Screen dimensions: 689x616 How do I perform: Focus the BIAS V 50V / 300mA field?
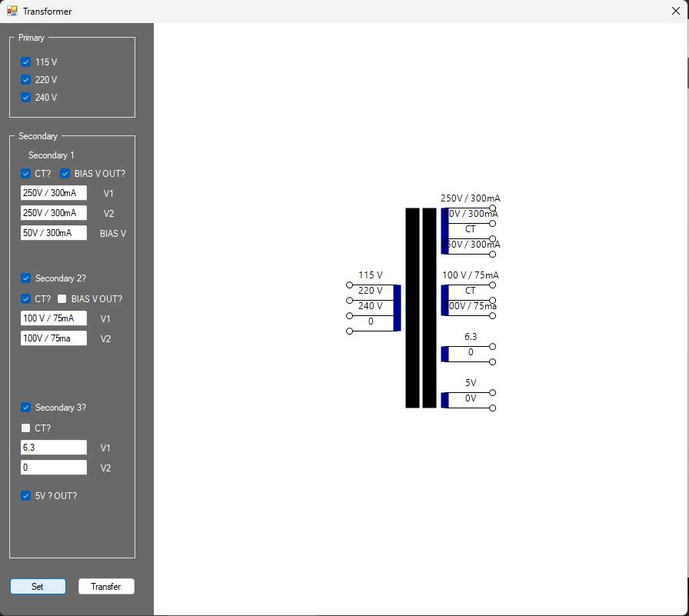pos(53,233)
